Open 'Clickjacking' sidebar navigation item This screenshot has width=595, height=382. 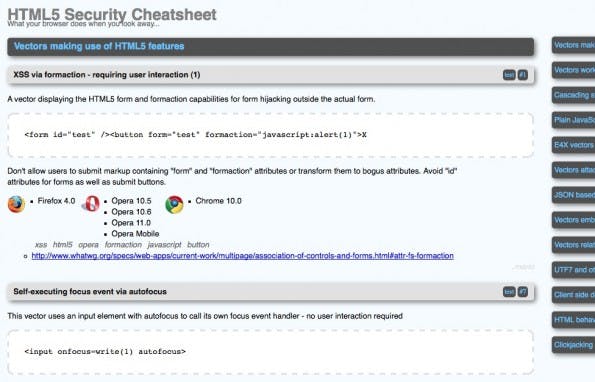point(573,344)
